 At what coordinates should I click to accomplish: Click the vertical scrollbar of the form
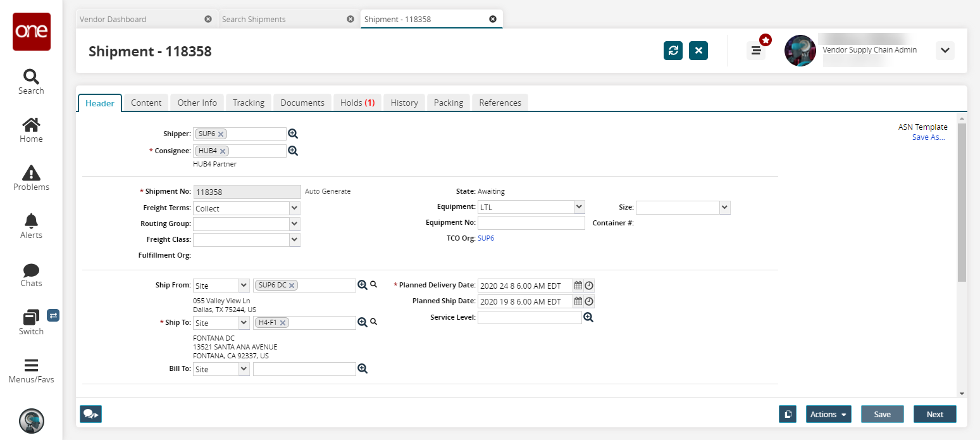(962, 203)
